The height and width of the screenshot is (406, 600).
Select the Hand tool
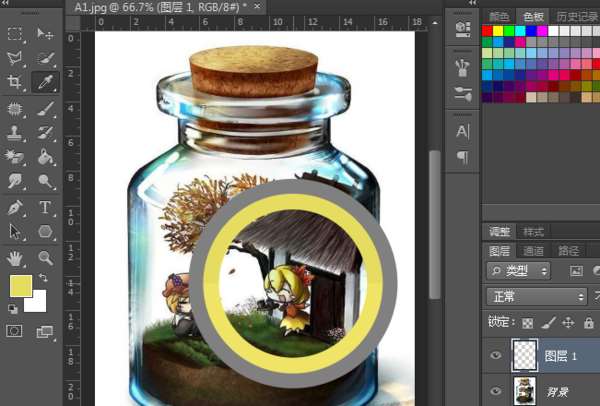[x=15, y=258]
